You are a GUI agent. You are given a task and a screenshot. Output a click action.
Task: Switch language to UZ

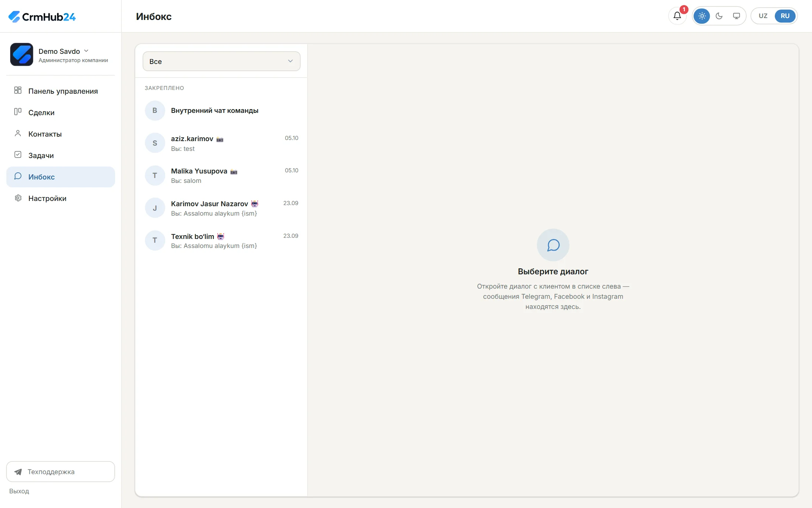[x=763, y=16]
